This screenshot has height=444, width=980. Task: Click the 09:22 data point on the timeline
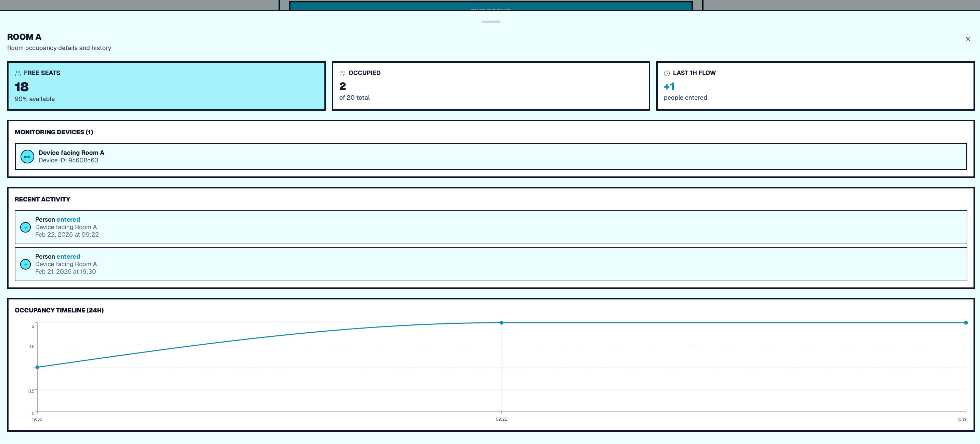point(501,322)
